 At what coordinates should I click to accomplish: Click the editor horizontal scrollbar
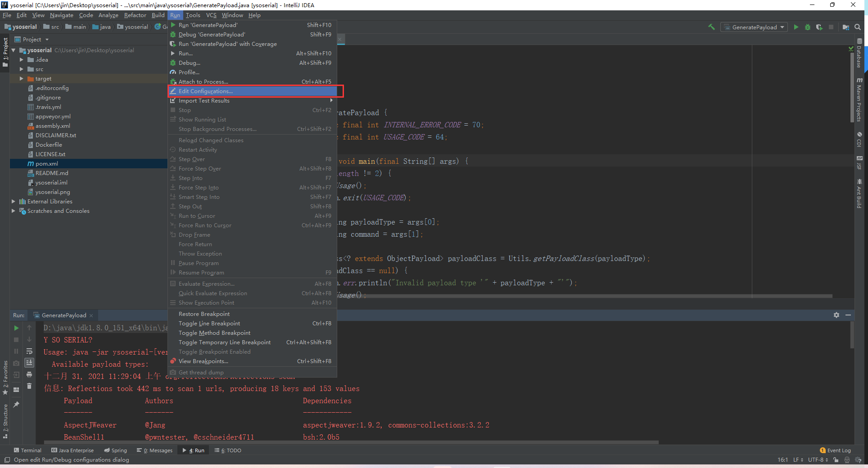585,296
